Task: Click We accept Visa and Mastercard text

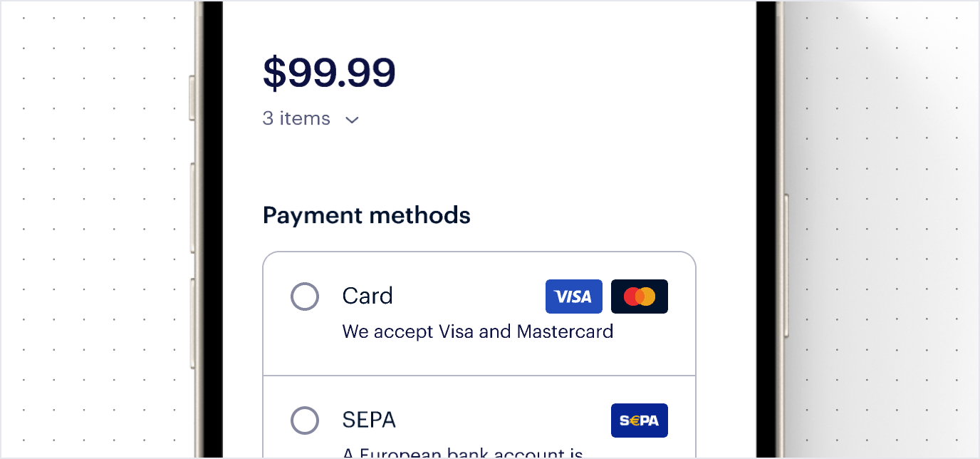Action: coord(478,331)
